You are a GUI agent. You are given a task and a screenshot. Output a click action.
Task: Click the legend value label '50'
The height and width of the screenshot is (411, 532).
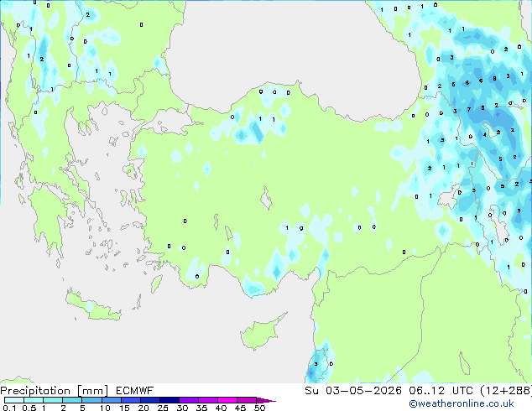tap(259, 408)
